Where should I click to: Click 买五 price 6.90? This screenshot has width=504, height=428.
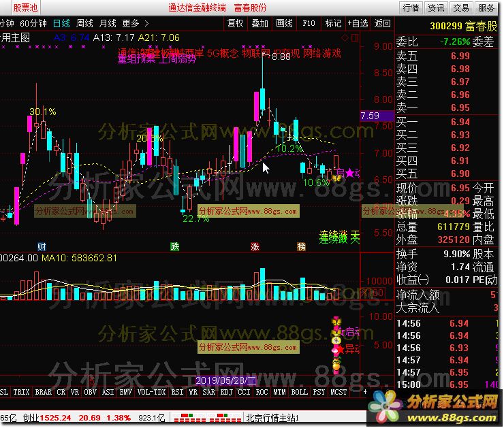tap(460, 174)
